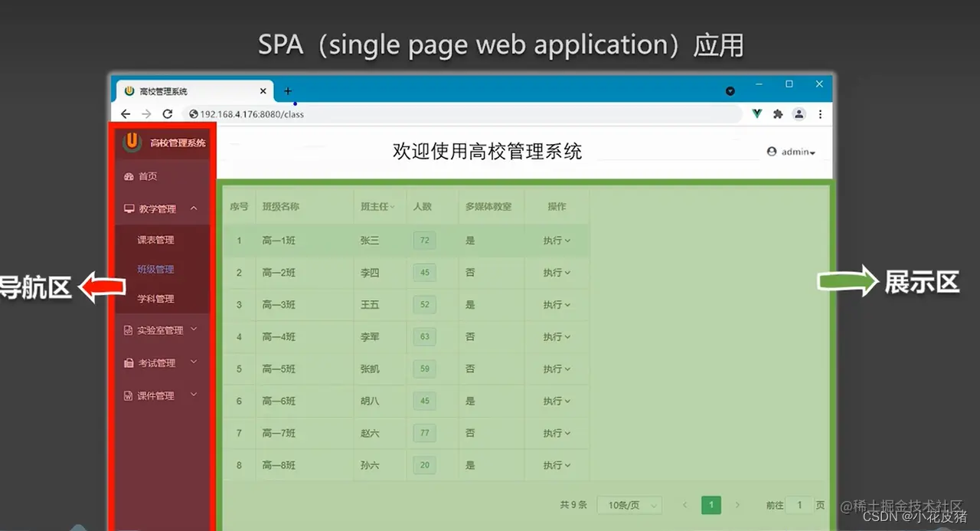Open the Chrome profile avatar icon
This screenshot has height=531, width=980.
(x=799, y=114)
